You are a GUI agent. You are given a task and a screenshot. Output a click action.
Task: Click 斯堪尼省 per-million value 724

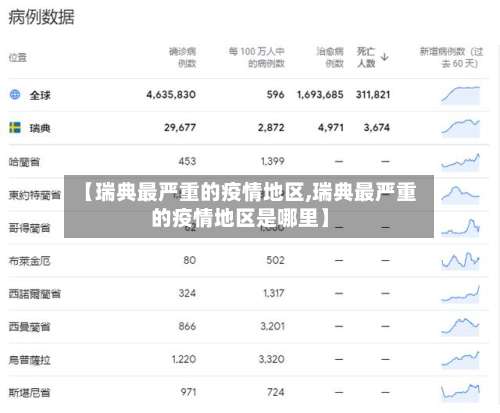coord(276,392)
